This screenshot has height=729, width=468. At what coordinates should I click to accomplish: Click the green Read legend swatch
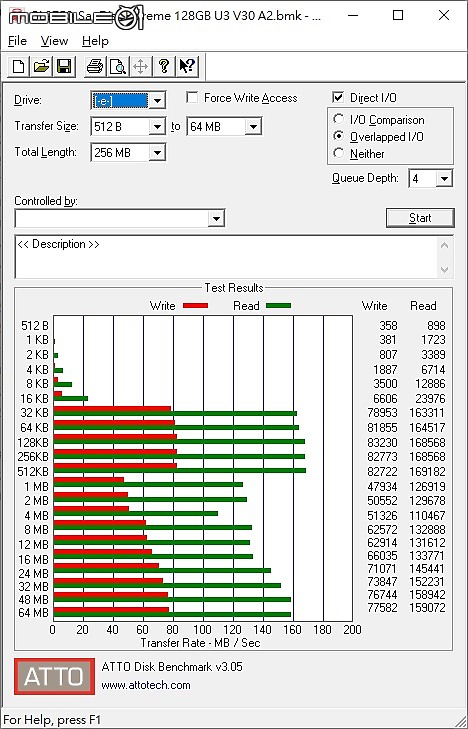coord(278,305)
